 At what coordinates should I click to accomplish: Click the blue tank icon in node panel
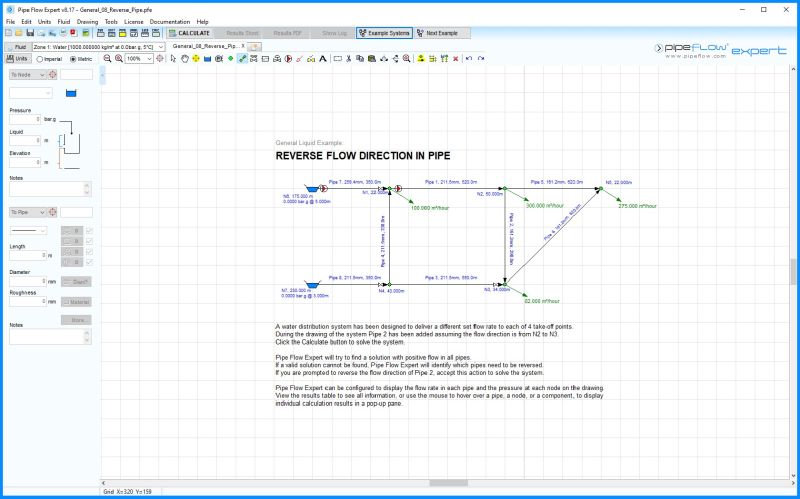point(71,93)
